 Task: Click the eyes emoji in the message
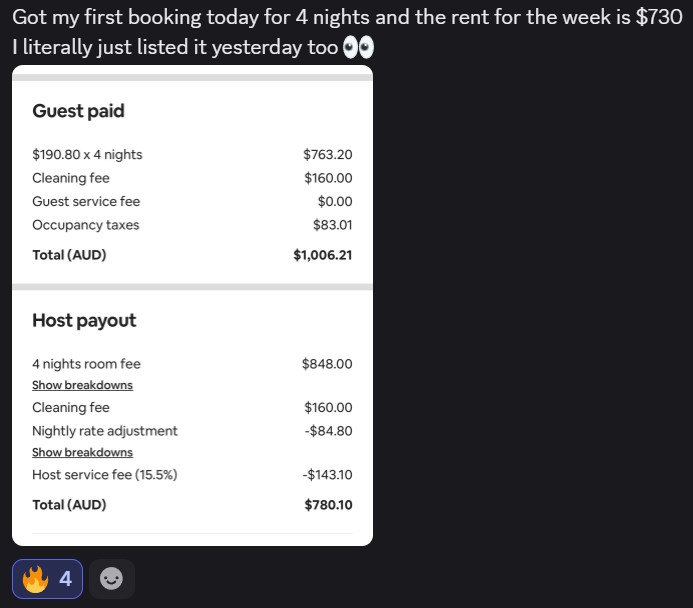358,48
